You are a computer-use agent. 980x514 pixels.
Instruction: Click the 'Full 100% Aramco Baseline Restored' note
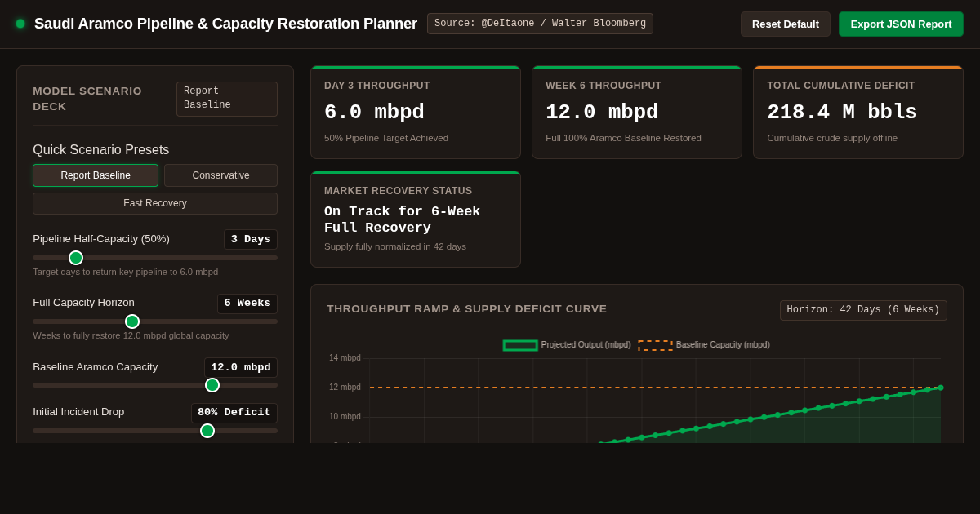click(623, 138)
